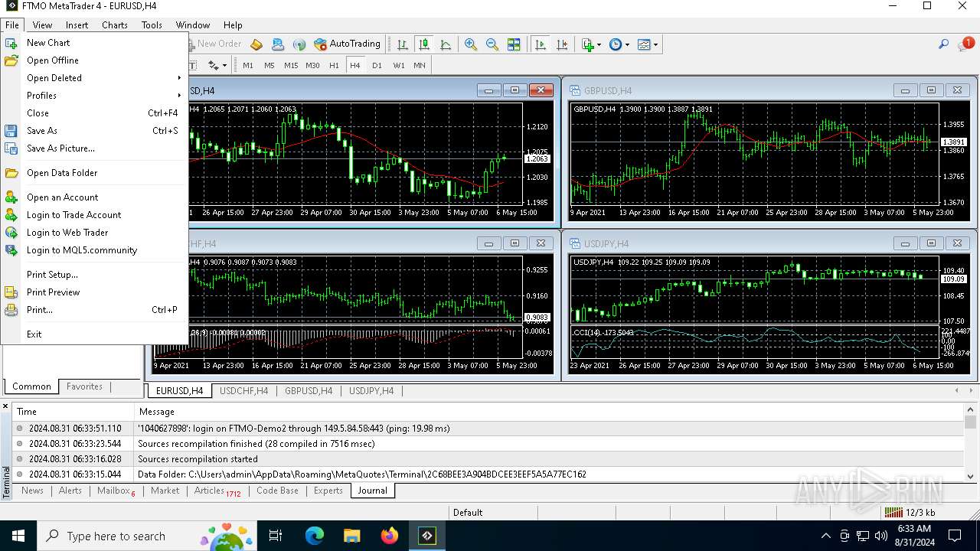
Task: Select Print Preview entry
Action: pos(94,292)
